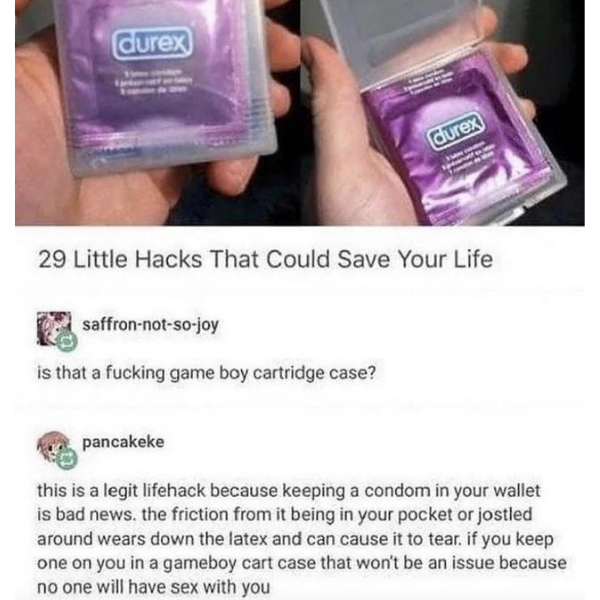This screenshot has height=600, width=600.
Task: Open pancakeke's avatar picture
Action: click(x=54, y=447)
